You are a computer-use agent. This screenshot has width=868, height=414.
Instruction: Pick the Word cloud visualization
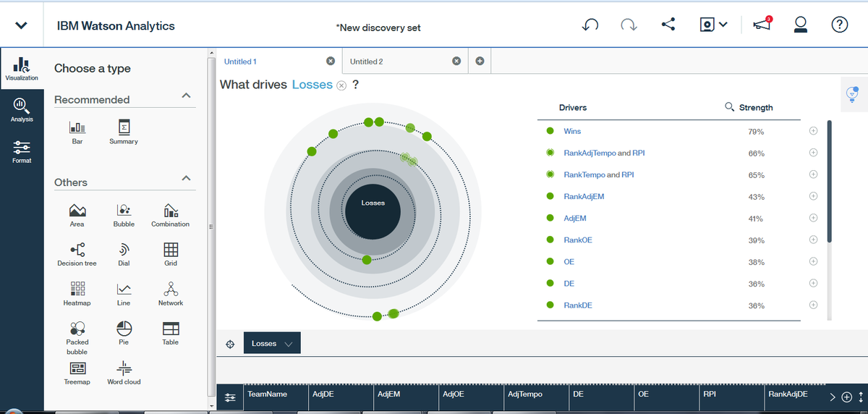pyautogui.click(x=124, y=373)
